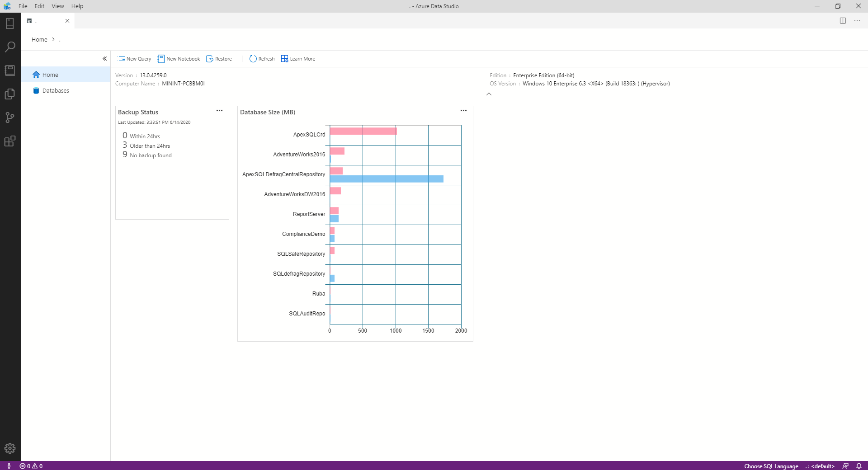The width and height of the screenshot is (868, 470).
Task: Click the ApexSQLCrd chart label
Action: click(309, 135)
